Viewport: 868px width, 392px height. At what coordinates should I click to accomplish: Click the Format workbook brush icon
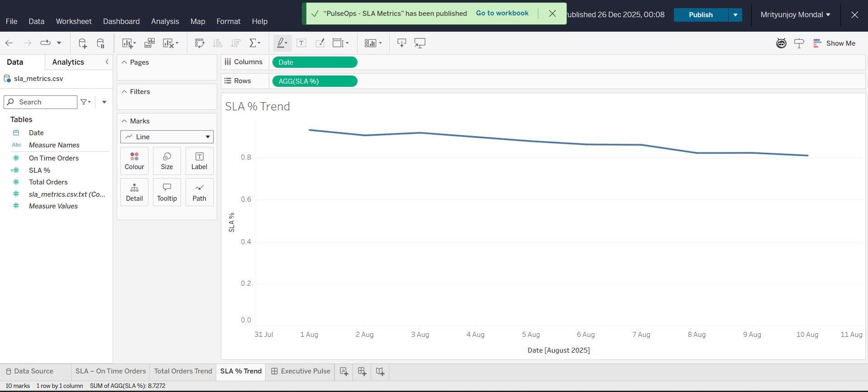point(320,43)
